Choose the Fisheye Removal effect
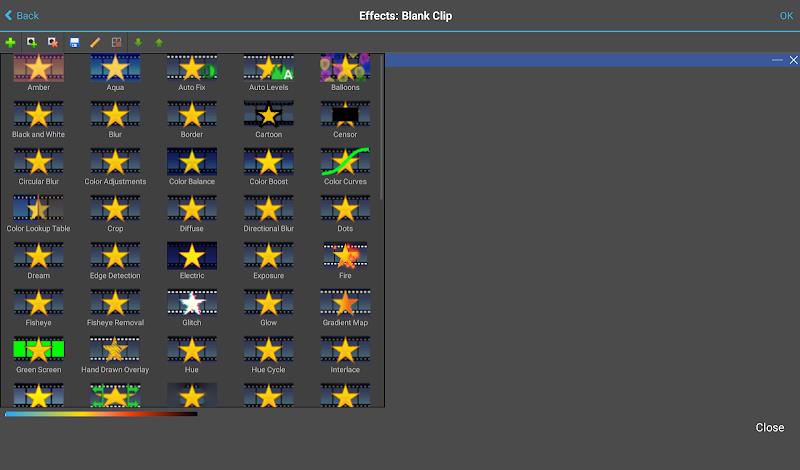800x470 pixels. click(x=115, y=307)
